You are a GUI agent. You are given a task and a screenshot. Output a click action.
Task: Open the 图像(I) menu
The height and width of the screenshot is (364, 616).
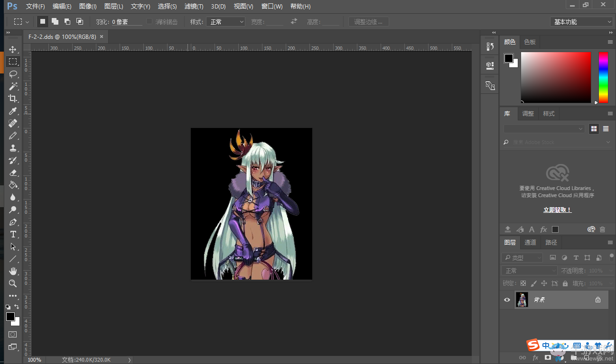tap(88, 6)
